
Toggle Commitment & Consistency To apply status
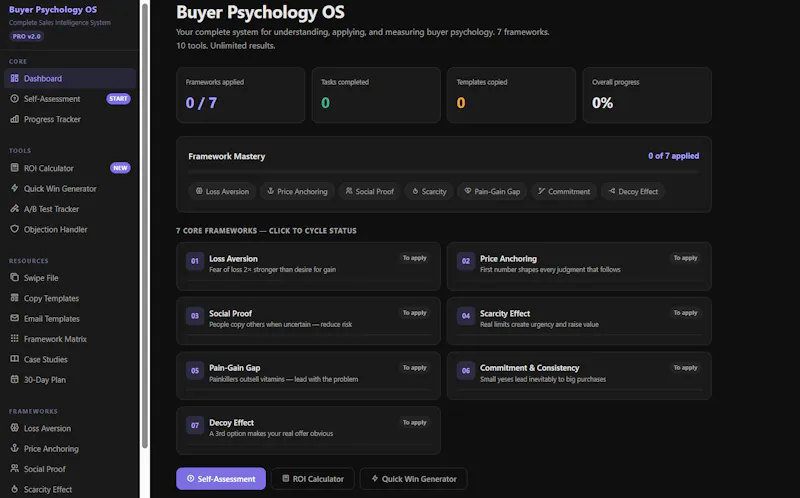click(685, 368)
